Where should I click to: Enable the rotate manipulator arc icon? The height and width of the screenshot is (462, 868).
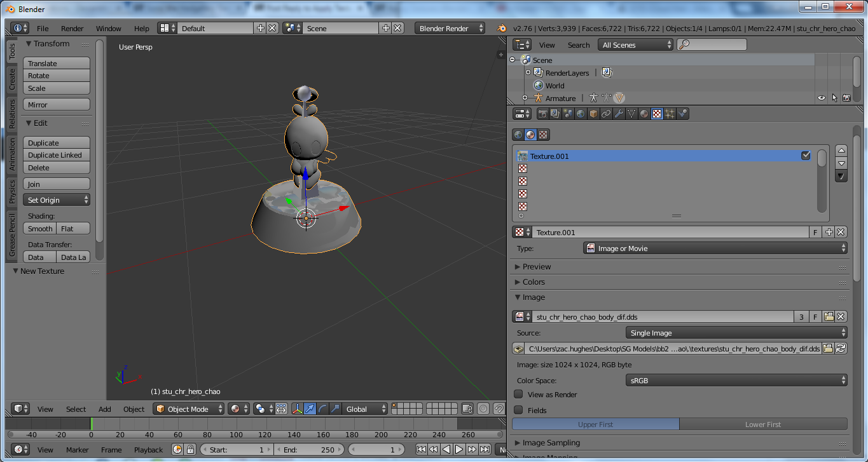[322, 409]
